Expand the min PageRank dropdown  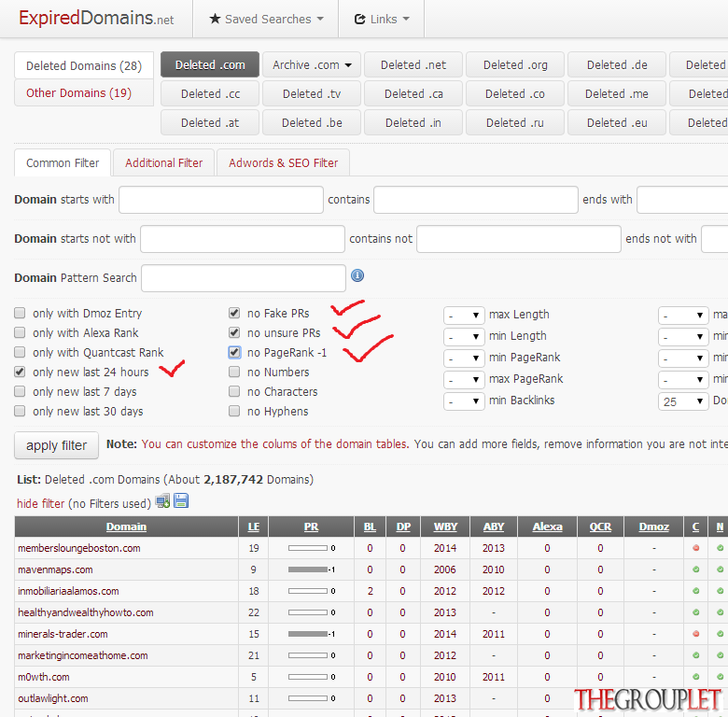click(464, 358)
